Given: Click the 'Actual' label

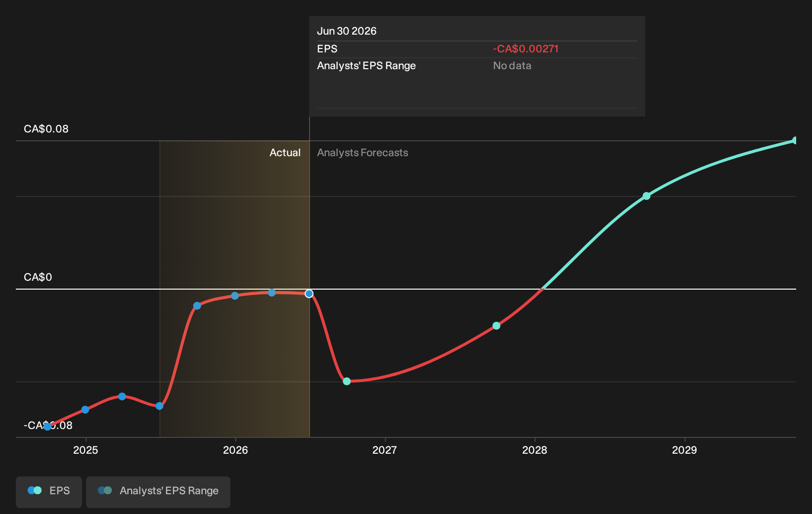Looking at the screenshot, I should (285, 153).
